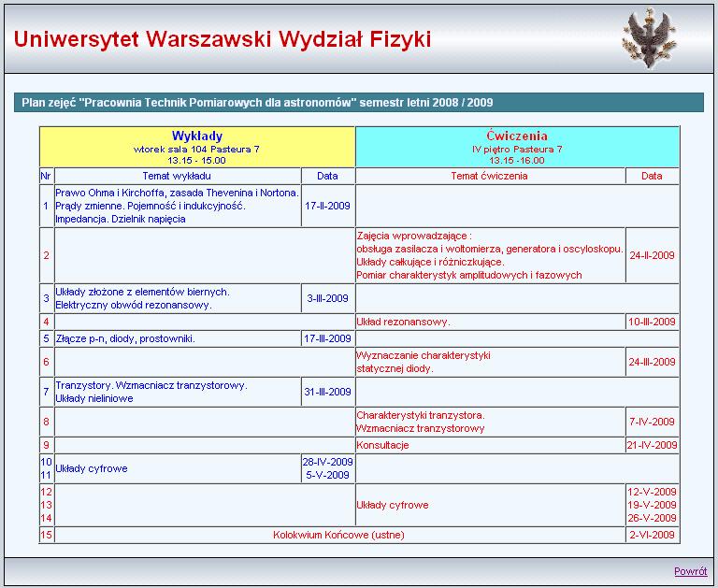This screenshot has width=718, height=588.
Task: Click 'Tranzystory. Wzmacniacz tranzystorowy.' lecture line
Action: coord(151,385)
